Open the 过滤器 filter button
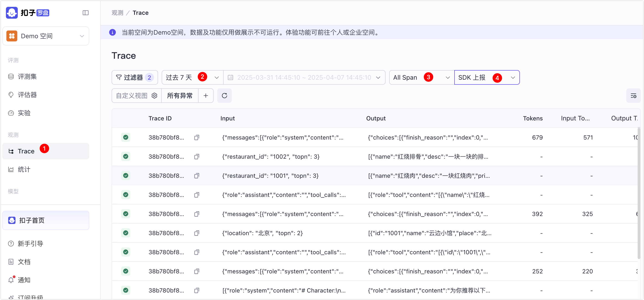The image size is (644, 300). [135, 77]
